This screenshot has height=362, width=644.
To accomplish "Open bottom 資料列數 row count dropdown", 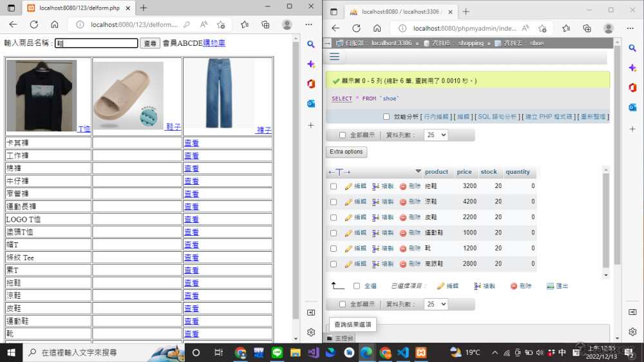I will pos(435,304).
